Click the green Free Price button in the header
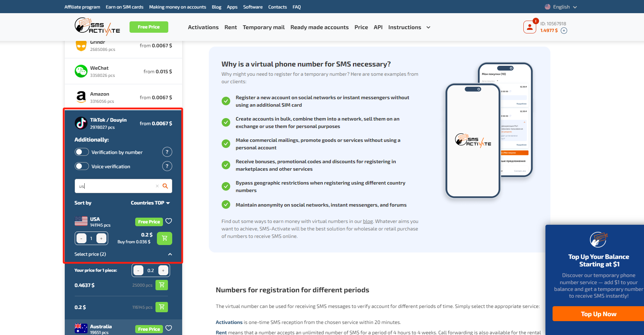Viewport: 644px width, 335px height. 149,27
